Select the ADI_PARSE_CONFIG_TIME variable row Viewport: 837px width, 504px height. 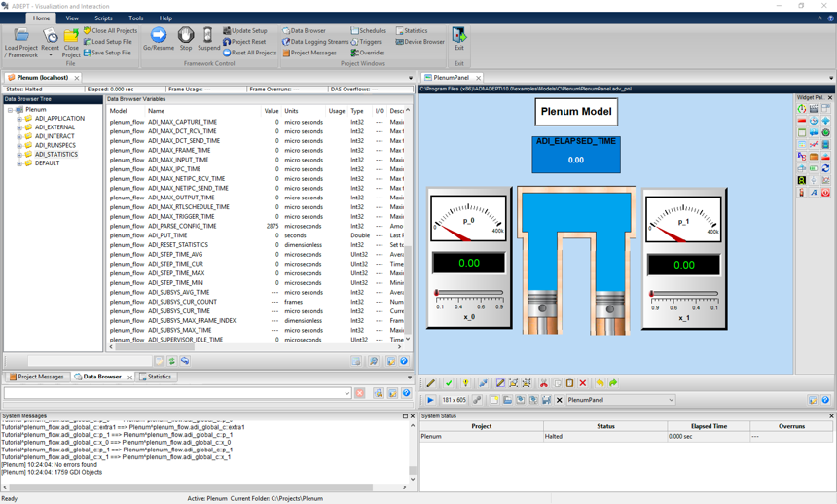182,226
